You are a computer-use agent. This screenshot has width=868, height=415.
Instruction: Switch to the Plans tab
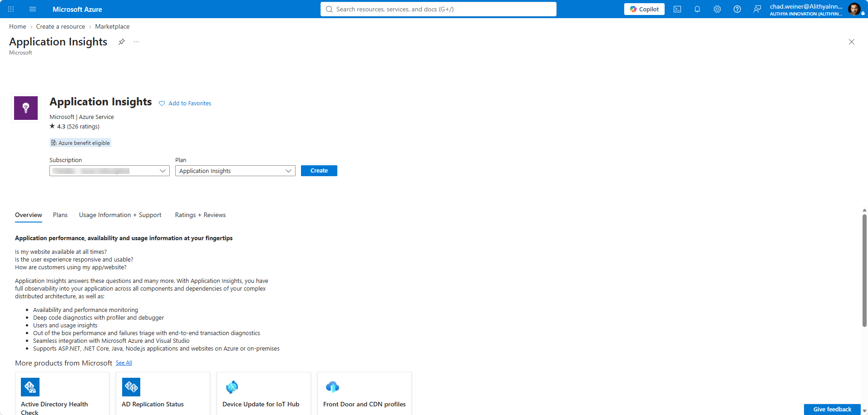pos(60,215)
